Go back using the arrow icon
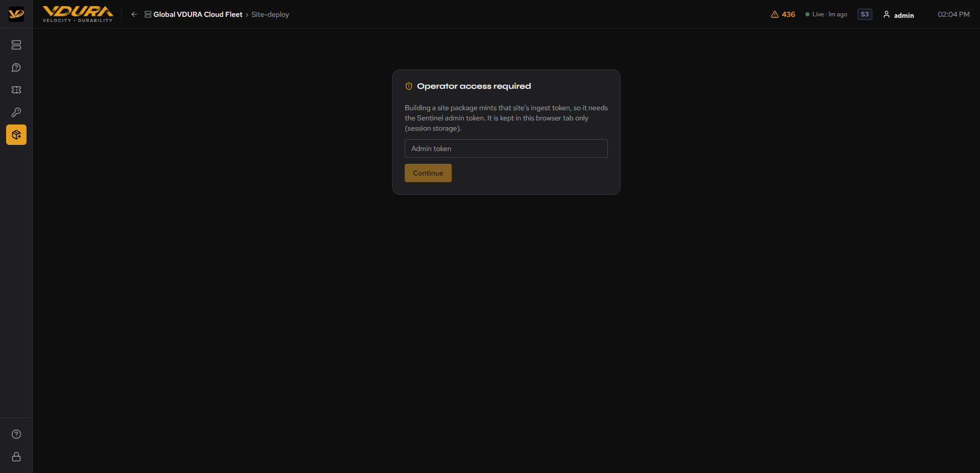This screenshot has width=980, height=473. coord(134,14)
